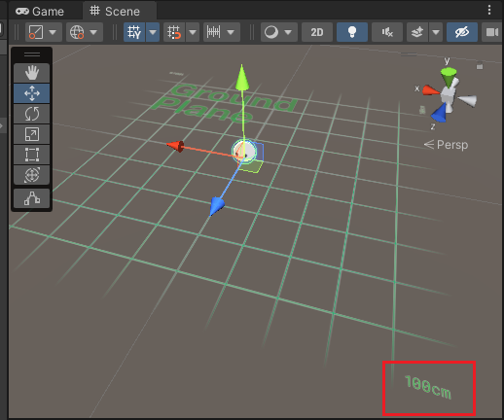
Task: Click the green Y axis gizmo cone
Action: click(x=449, y=77)
